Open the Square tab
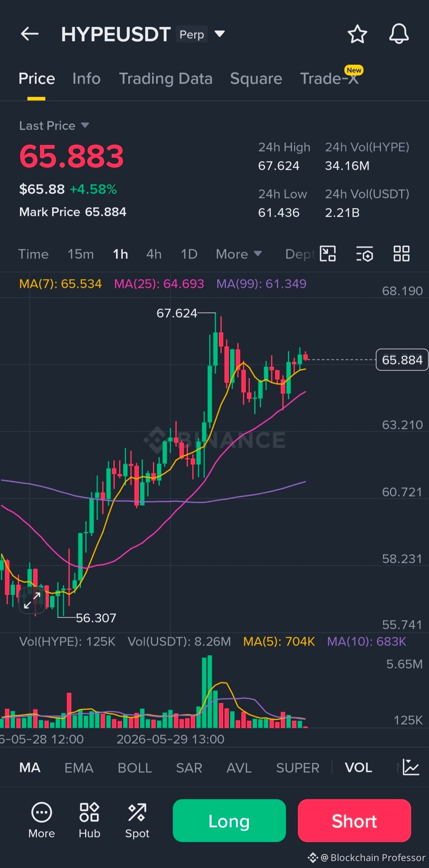Viewport: 429px width, 868px height. [256, 79]
